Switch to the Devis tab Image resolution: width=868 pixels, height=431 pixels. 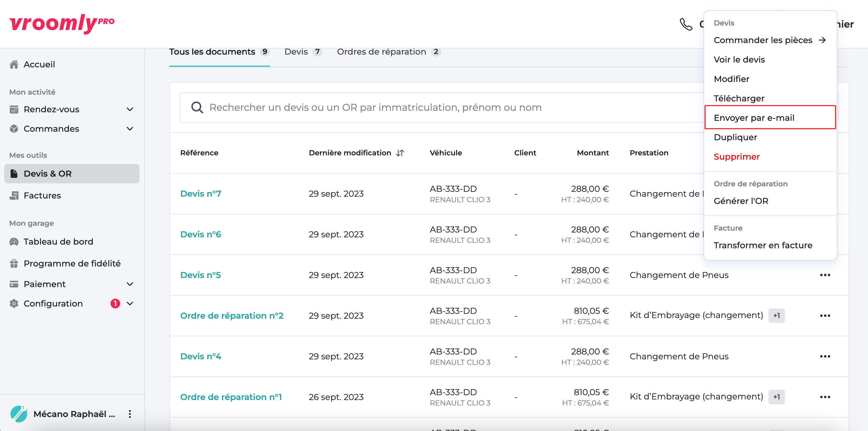[303, 52]
